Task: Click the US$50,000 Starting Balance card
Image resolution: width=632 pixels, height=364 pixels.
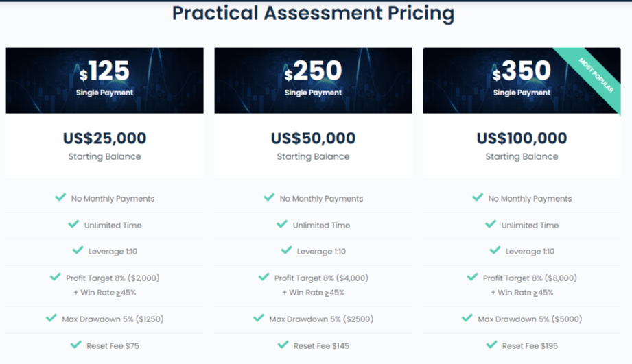Action: 313,145
